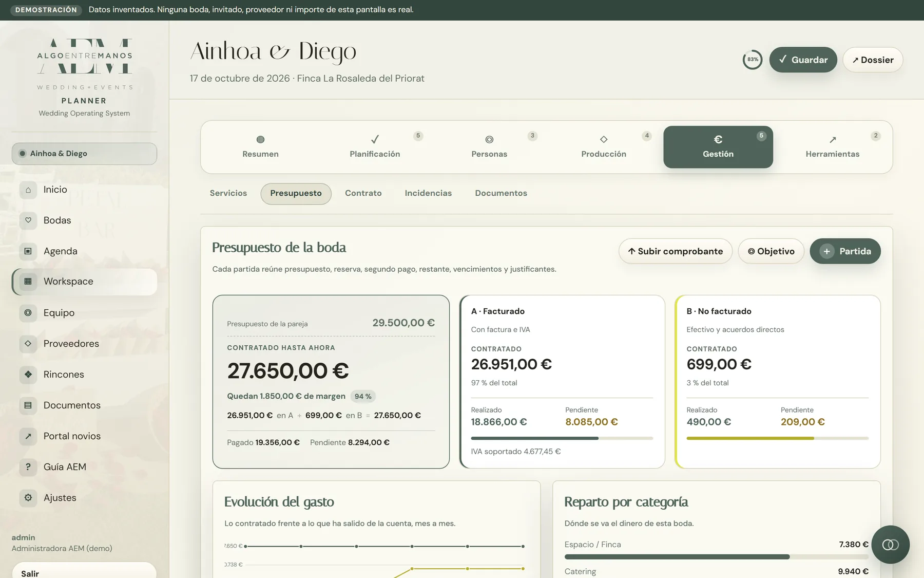Click the 94 % margin badge

click(363, 397)
